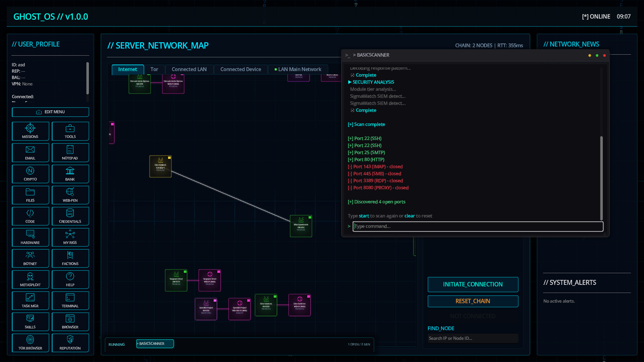Focus the FIND_NODE search field
This screenshot has width=644, height=362.
pos(473,339)
